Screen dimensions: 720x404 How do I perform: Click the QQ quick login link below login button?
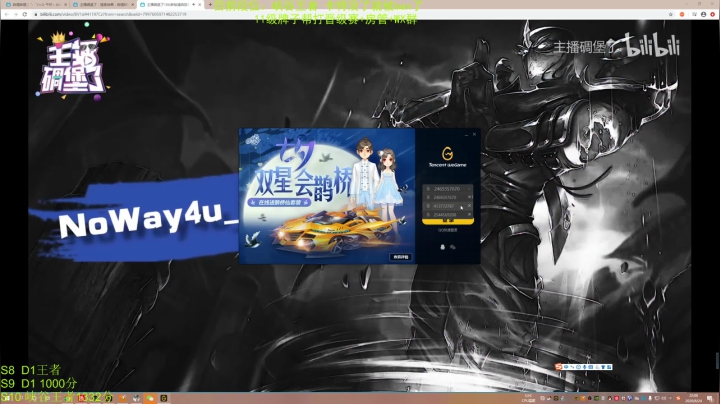coord(448,230)
